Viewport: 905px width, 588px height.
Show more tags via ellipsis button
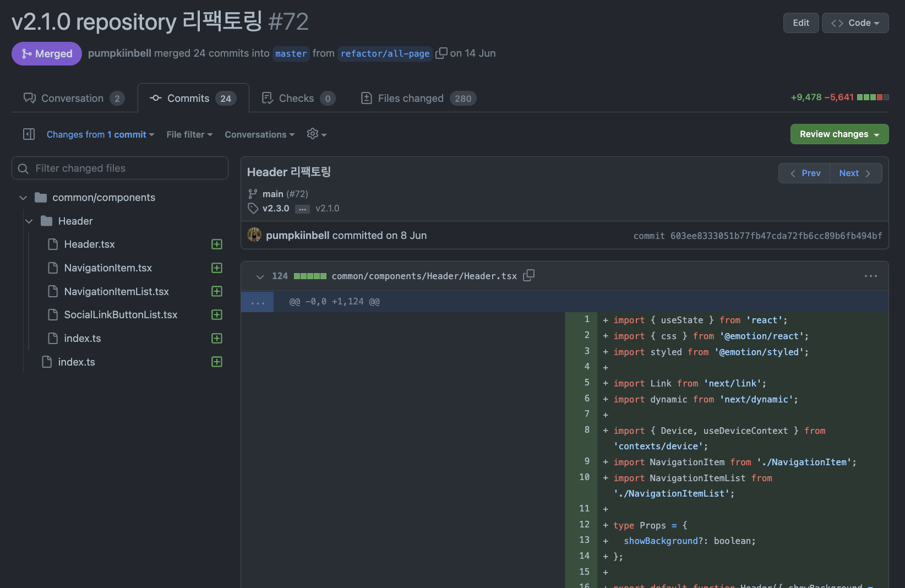pyautogui.click(x=302, y=209)
